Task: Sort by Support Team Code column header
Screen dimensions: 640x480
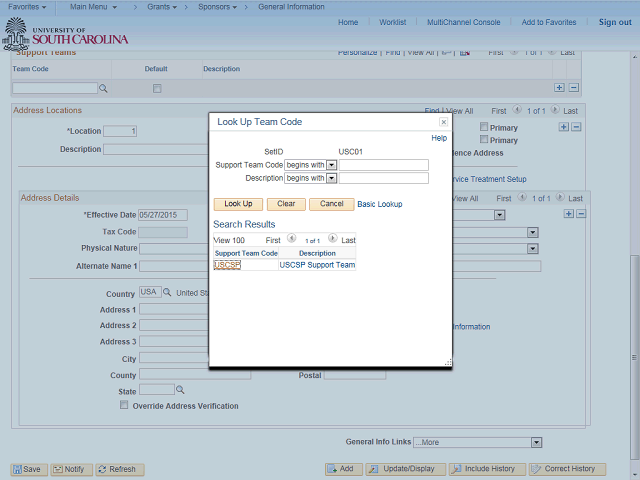Action: coord(246,253)
